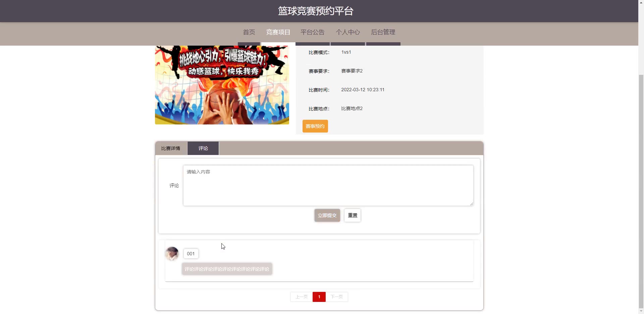This screenshot has height=314, width=644.
Task: Click the textarea resize handle corner
Action: [x=471, y=204]
